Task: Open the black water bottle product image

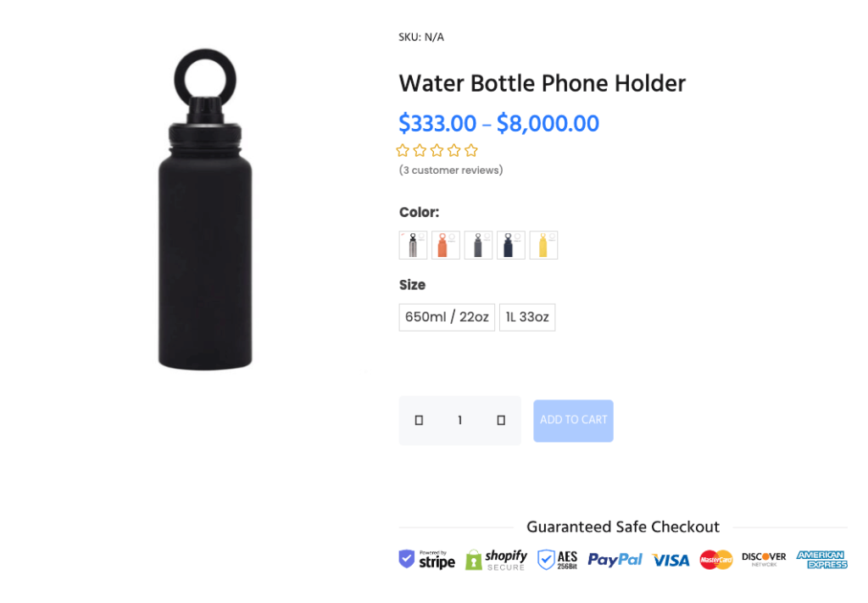Action: coord(205,209)
